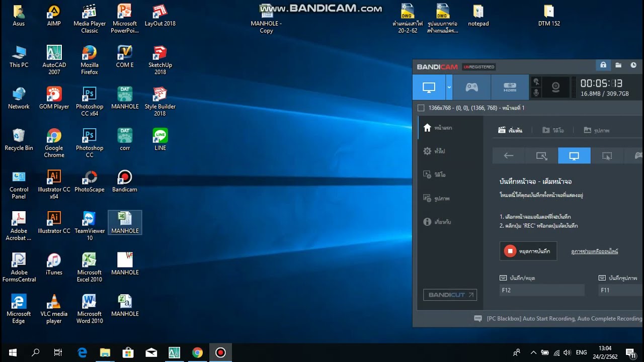Viewport: 644px width, 362px height.
Task: Switch to รูปภาพ tab in Bandicam top row
Action: (x=597, y=130)
